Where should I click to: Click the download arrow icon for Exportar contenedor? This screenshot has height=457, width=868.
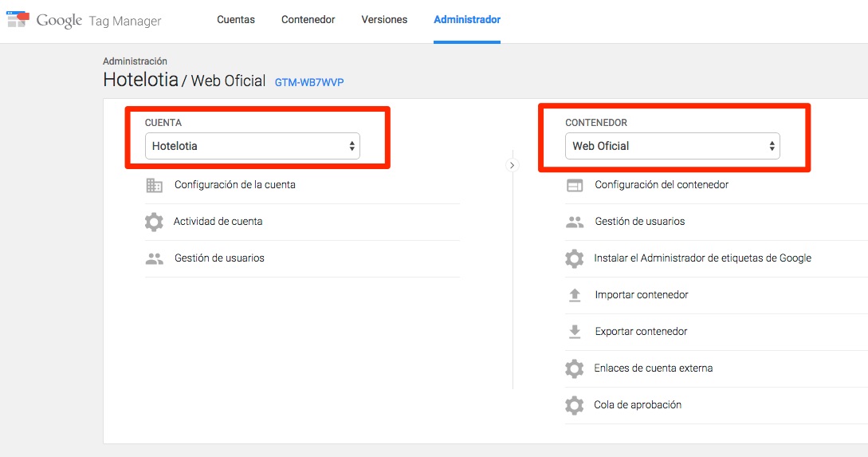[x=575, y=331]
